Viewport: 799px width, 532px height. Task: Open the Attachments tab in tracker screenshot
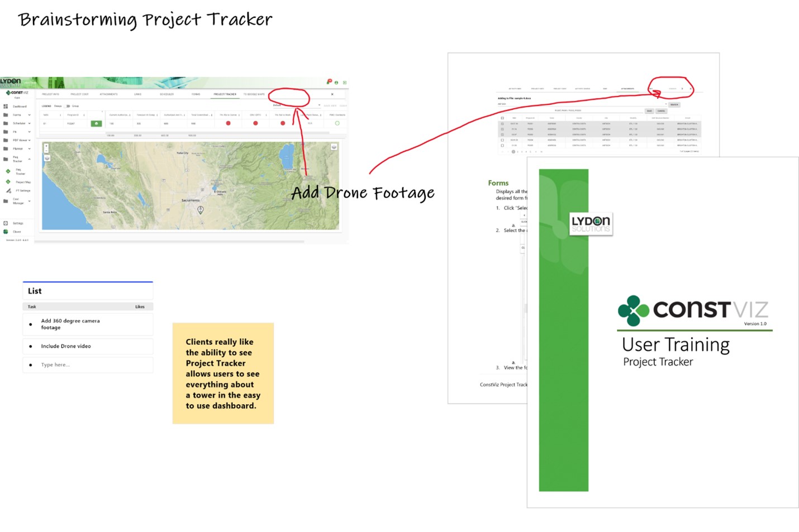(108, 94)
